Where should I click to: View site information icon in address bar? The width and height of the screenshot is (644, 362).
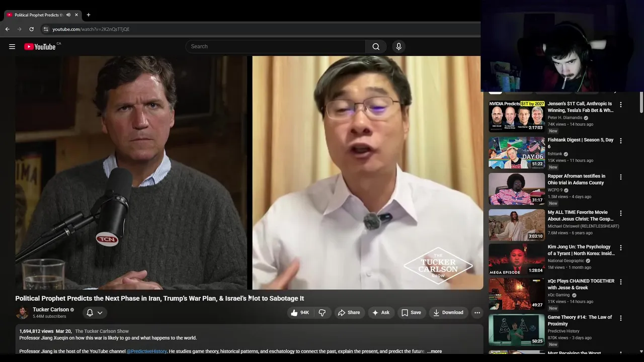click(45, 29)
